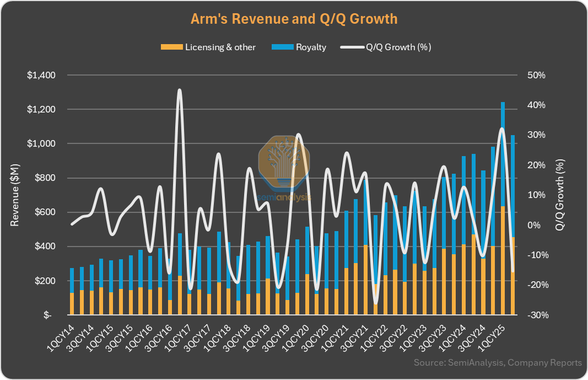
Task: Click the 1QCY14 orange licensing bar segment
Action: tap(72, 303)
